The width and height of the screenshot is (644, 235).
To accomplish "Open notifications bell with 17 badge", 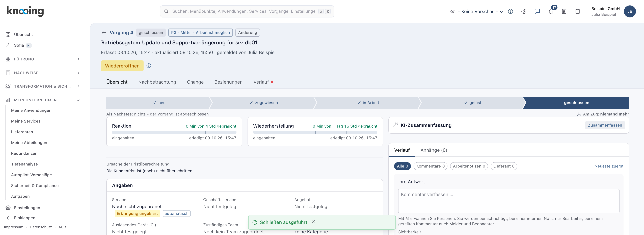I will coord(551,12).
